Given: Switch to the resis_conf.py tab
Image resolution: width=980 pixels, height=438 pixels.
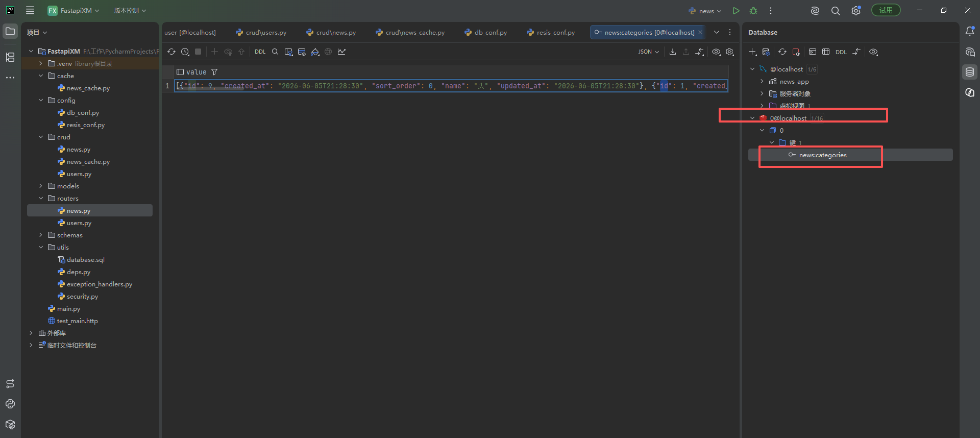Looking at the screenshot, I should 550,32.
